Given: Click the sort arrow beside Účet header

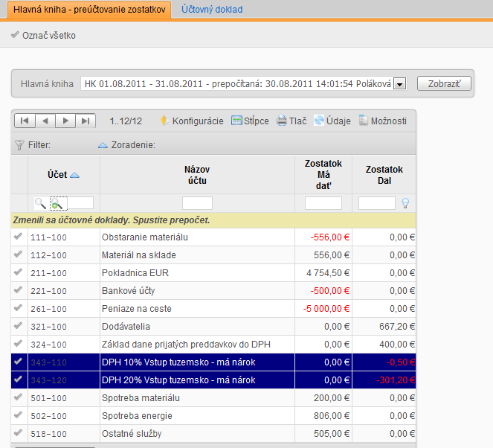Looking at the screenshot, I should [74, 175].
